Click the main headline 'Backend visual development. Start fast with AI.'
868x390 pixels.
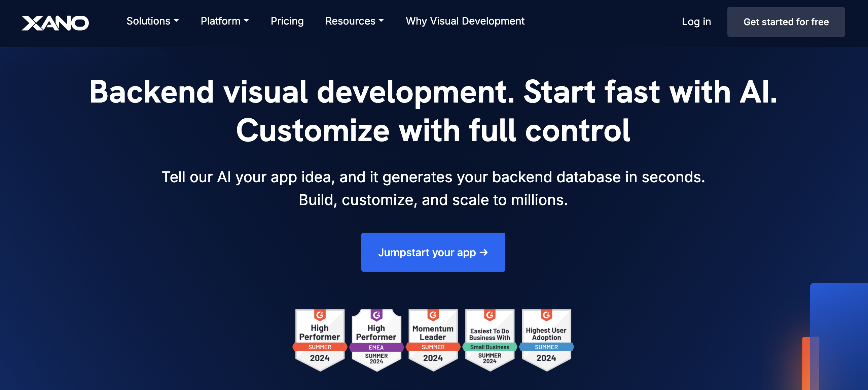pyautogui.click(x=433, y=91)
